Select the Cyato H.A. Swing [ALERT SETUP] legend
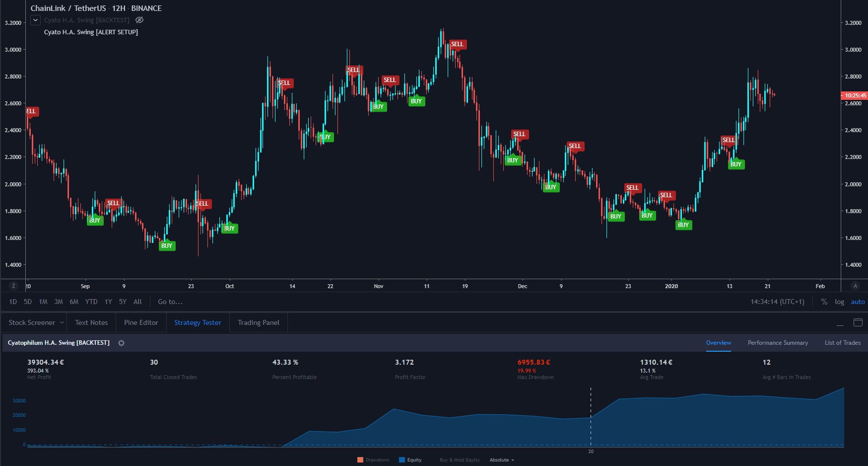This screenshot has height=466, width=868. point(91,32)
